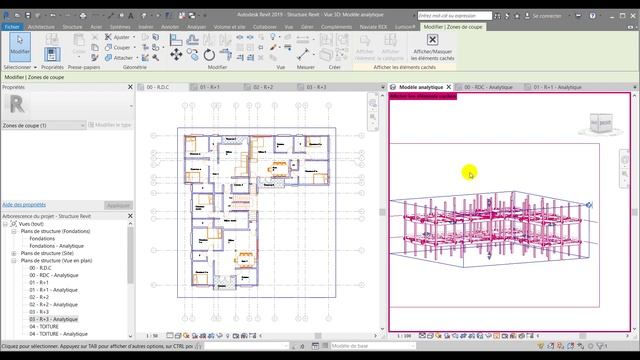Screen dimensions: 640x360
Task: Click the Modifier le type button
Action: point(110,125)
